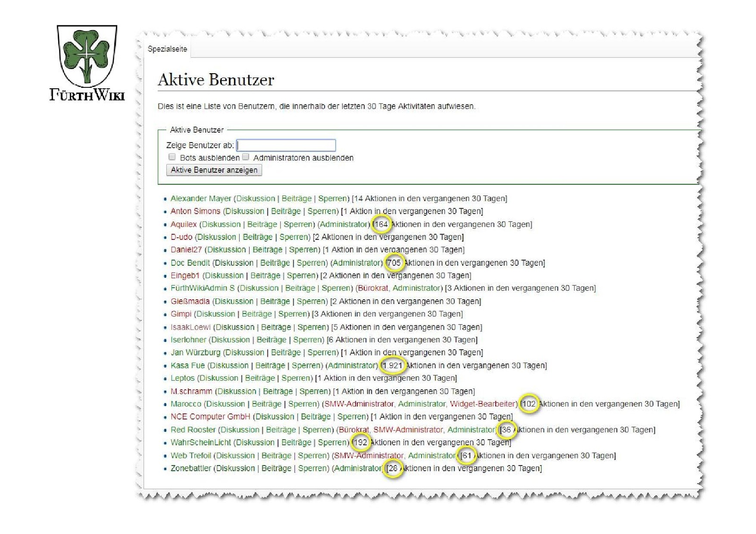Click the FürthWiki clover logo

coord(87,57)
